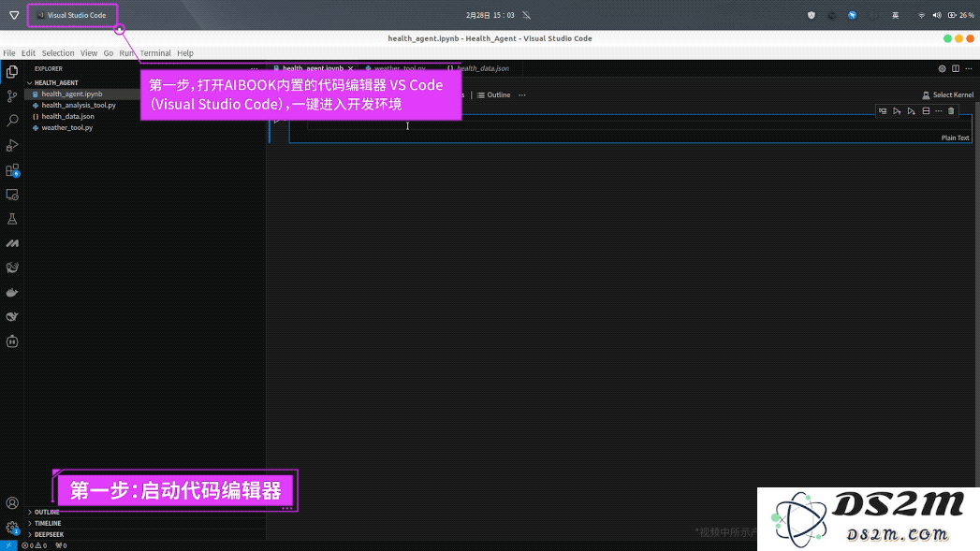Click the Visual Studio Code taskbar entry
The width and height of the screenshot is (980, 551).
[72, 15]
